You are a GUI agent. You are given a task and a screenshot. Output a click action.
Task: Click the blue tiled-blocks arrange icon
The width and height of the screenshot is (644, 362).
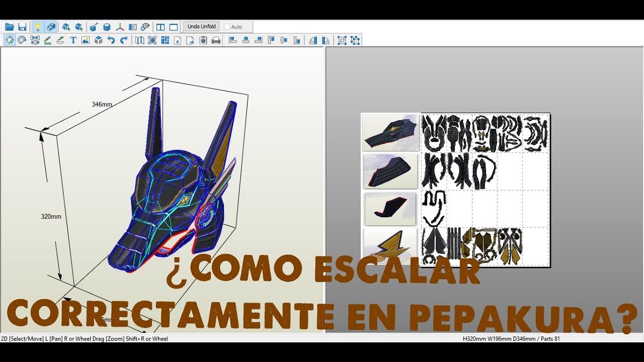(x=165, y=40)
